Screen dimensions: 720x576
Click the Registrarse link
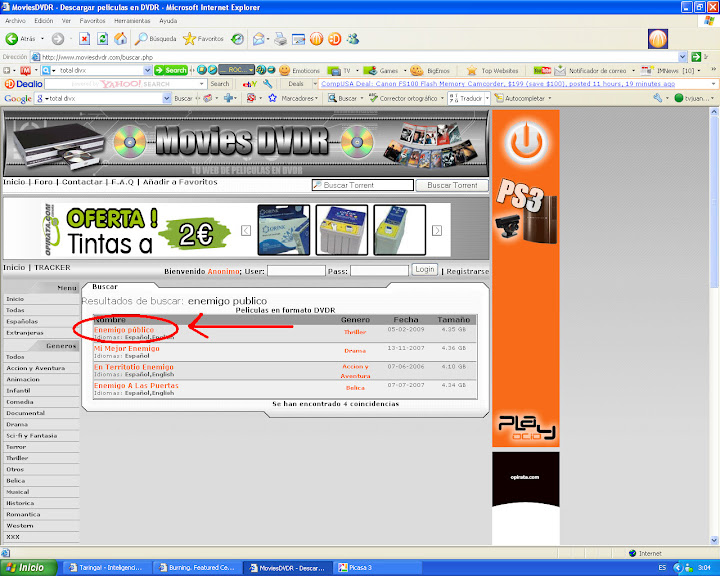click(x=467, y=271)
